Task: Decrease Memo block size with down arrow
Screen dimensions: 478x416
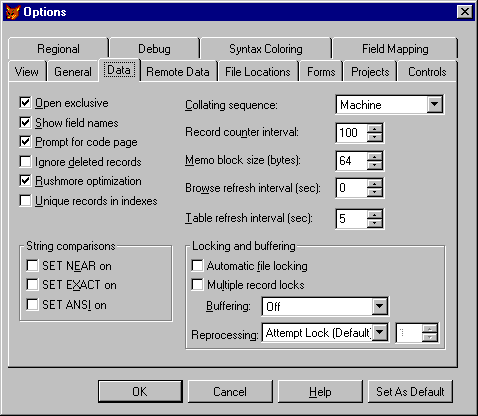Action: [375, 165]
